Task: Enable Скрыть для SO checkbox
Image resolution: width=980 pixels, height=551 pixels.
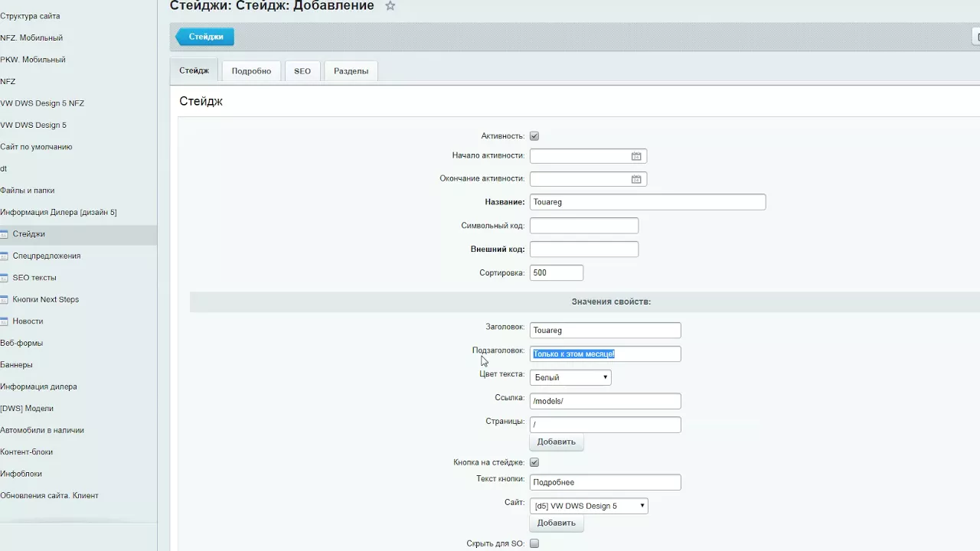Action: pyautogui.click(x=534, y=543)
